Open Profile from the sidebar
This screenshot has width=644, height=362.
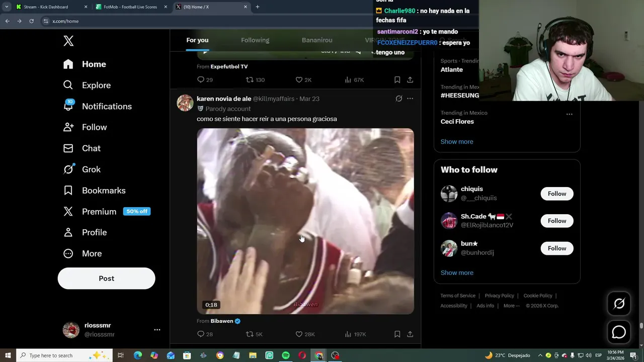(x=85, y=232)
